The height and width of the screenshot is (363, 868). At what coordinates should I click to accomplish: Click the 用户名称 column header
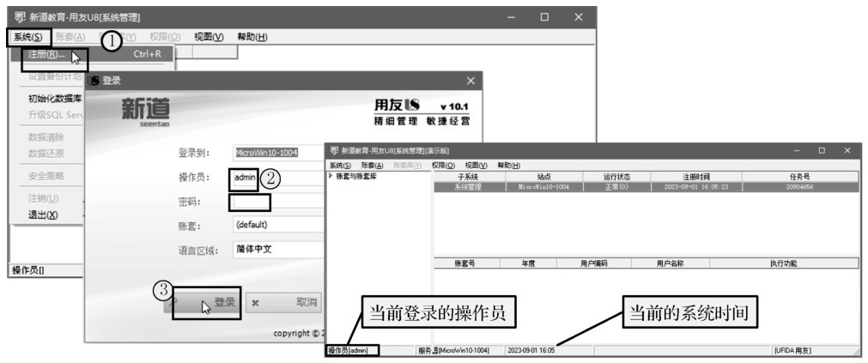point(670,263)
